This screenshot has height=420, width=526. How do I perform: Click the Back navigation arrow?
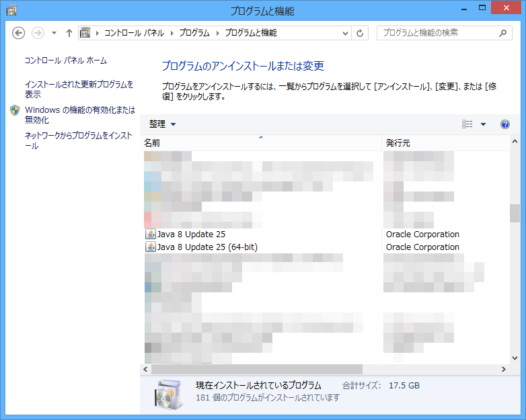tap(18, 33)
